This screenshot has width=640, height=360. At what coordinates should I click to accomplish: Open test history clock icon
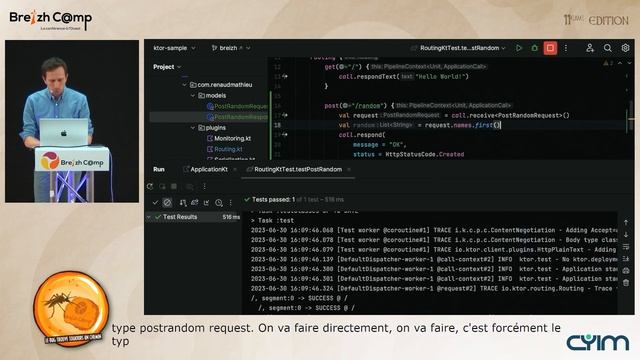pos(219,202)
